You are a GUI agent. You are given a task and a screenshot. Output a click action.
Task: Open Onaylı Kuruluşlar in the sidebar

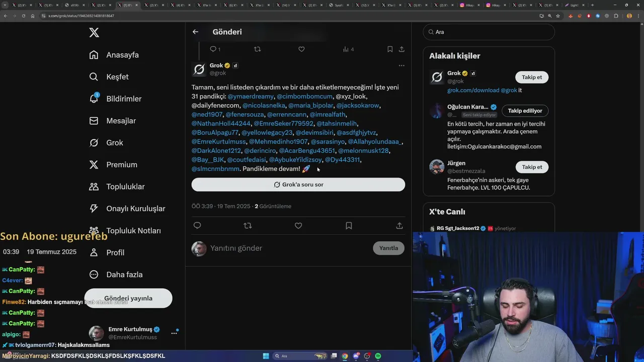(x=127, y=209)
